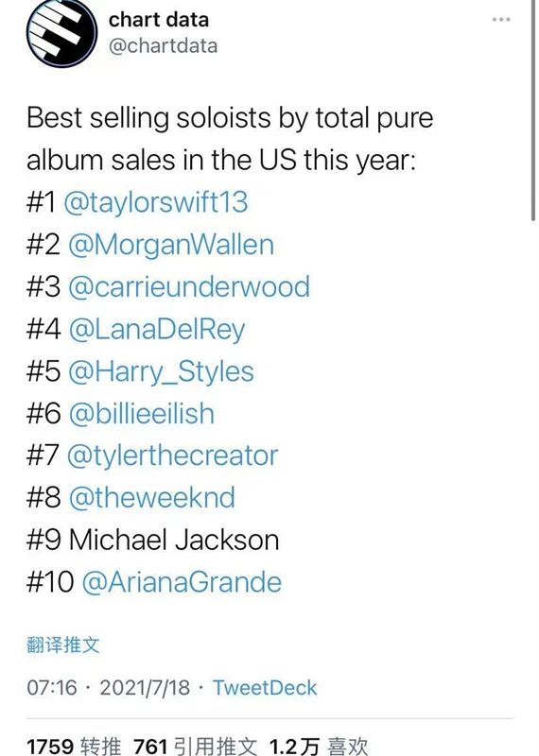Open the @ArianaGrande mention
Viewport: 539px width, 756px height.
pos(182,582)
